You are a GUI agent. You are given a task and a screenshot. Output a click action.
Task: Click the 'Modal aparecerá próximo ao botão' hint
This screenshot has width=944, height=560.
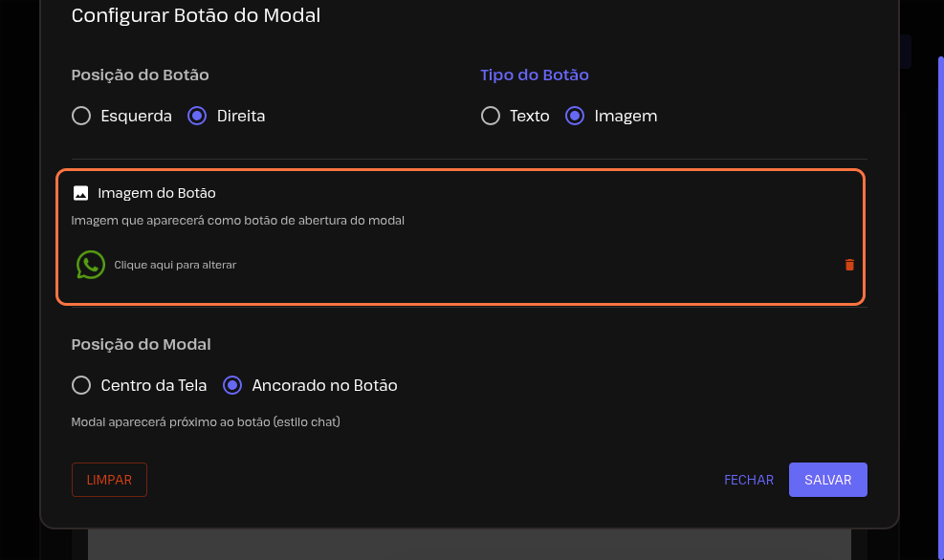tap(206, 420)
